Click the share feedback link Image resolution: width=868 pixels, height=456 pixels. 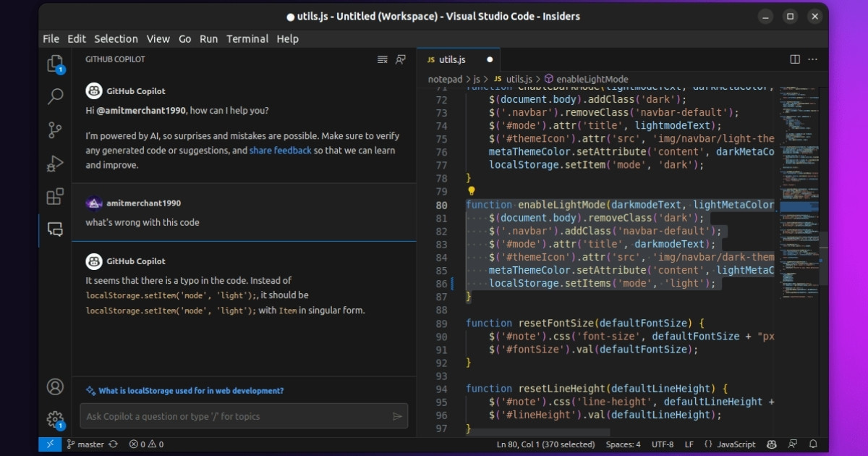pos(281,151)
